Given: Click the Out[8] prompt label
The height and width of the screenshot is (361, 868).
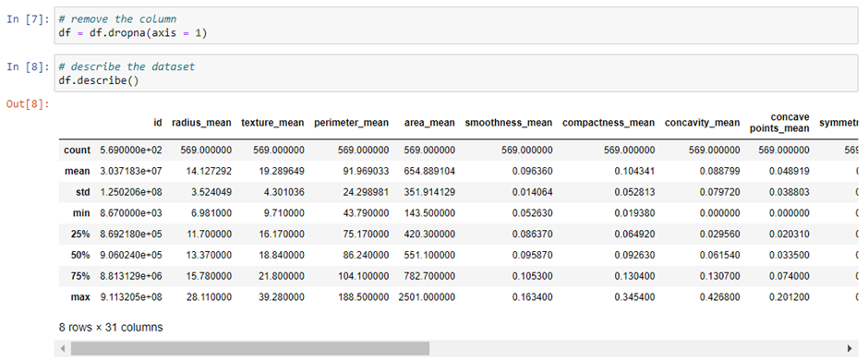Looking at the screenshot, I should 28,103.
